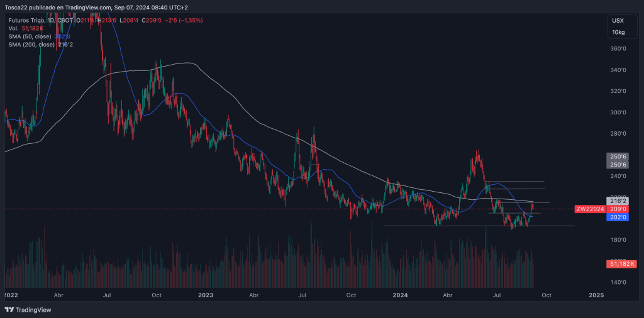Viewport: 644px width, 318px height.
Task: Click the 2023 label on time axis
Action: pyautogui.click(x=205, y=294)
